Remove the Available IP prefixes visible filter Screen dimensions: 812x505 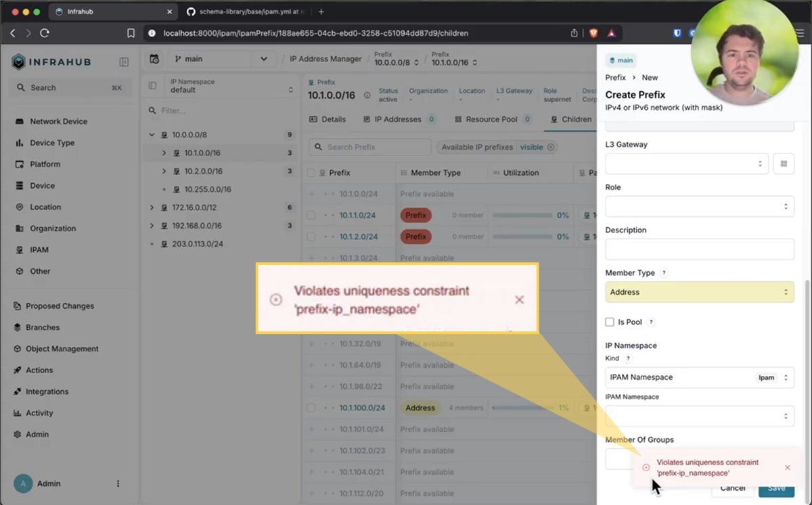[551, 147]
